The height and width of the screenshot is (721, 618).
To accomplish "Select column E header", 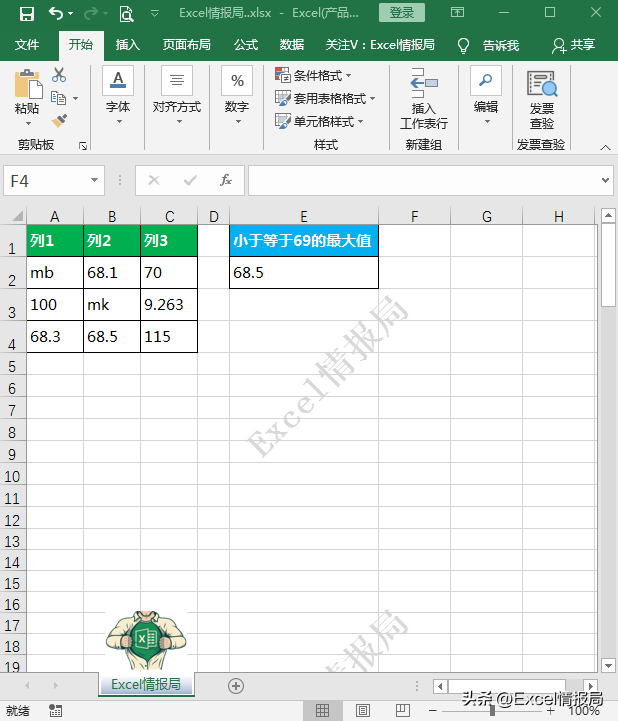I will coord(303,216).
